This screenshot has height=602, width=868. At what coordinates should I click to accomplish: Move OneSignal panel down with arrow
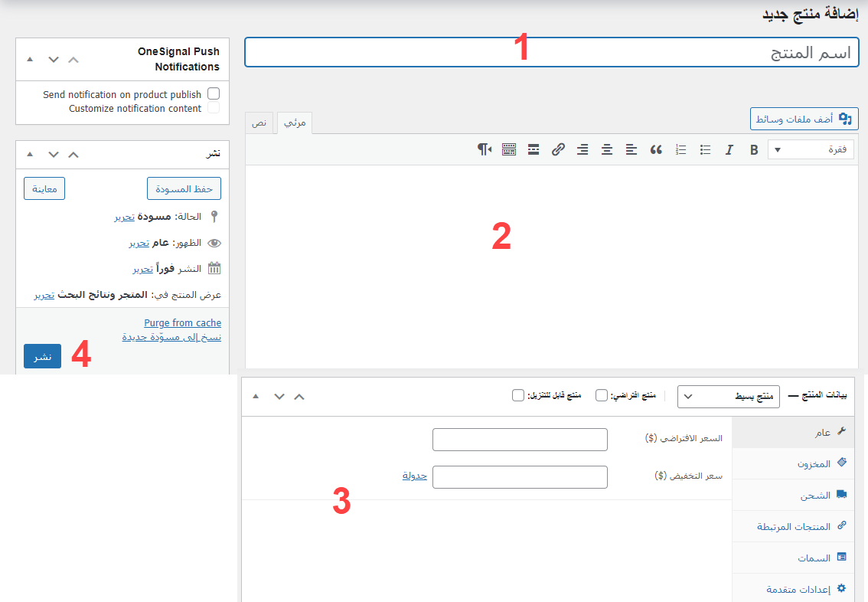53,60
